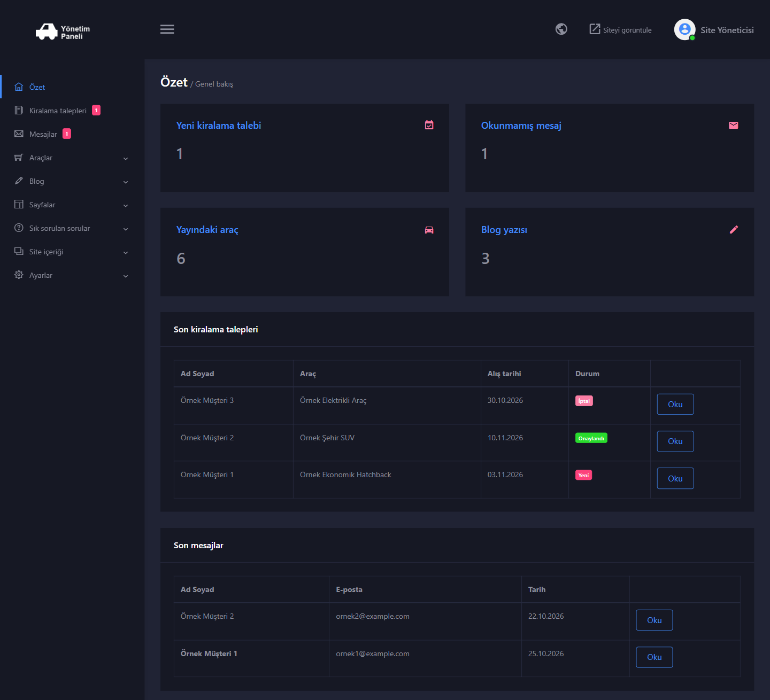The height and width of the screenshot is (700, 770).
Task: Click the hamburger menu icon
Action: [167, 29]
